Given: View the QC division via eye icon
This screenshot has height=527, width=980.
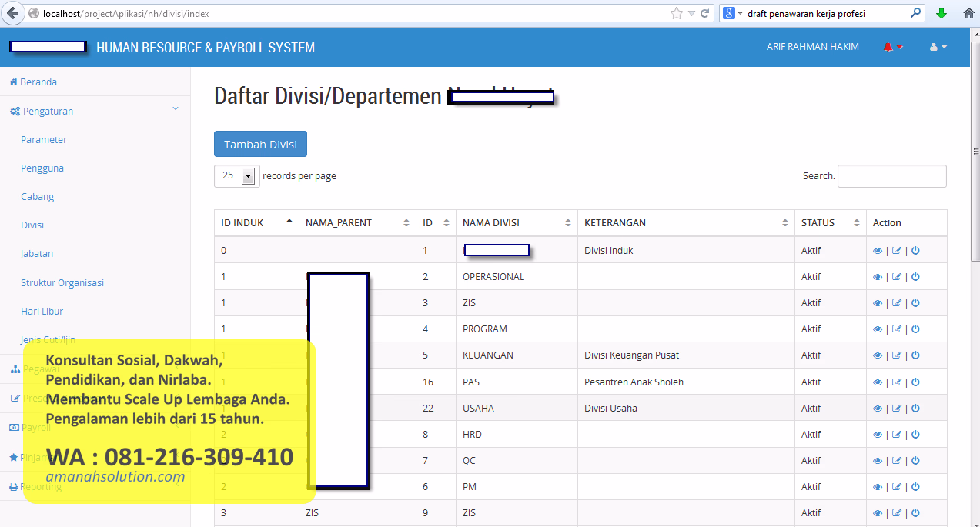Looking at the screenshot, I should 878,461.
